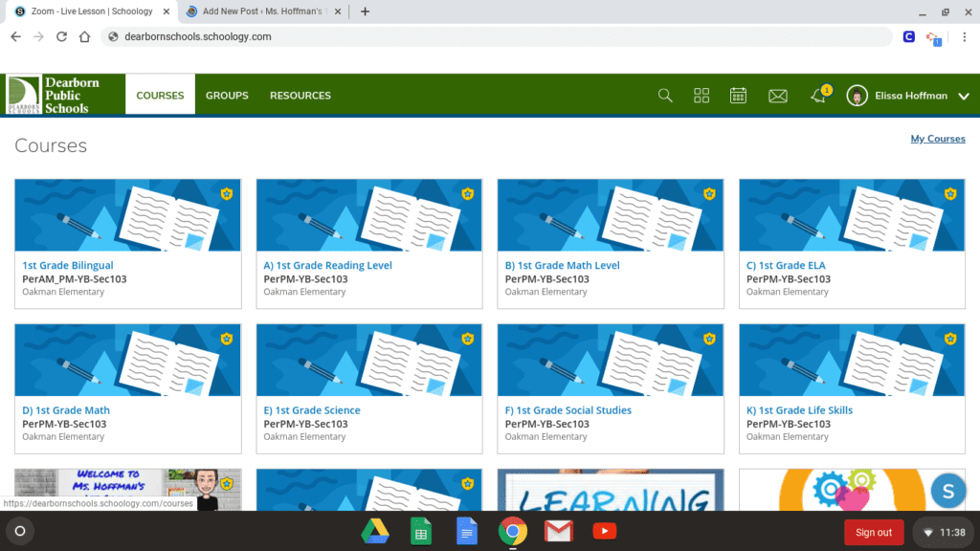Open the Schoology search icon

click(665, 96)
